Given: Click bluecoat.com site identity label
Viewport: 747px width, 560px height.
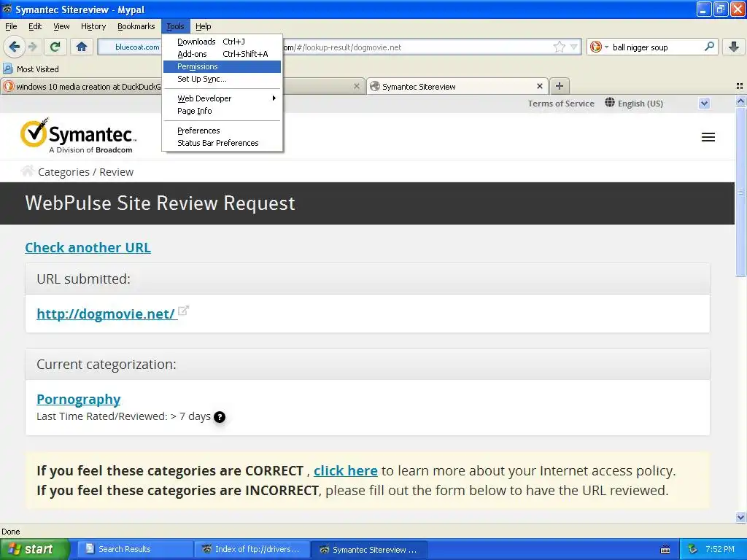Looking at the screenshot, I should 137,47.
